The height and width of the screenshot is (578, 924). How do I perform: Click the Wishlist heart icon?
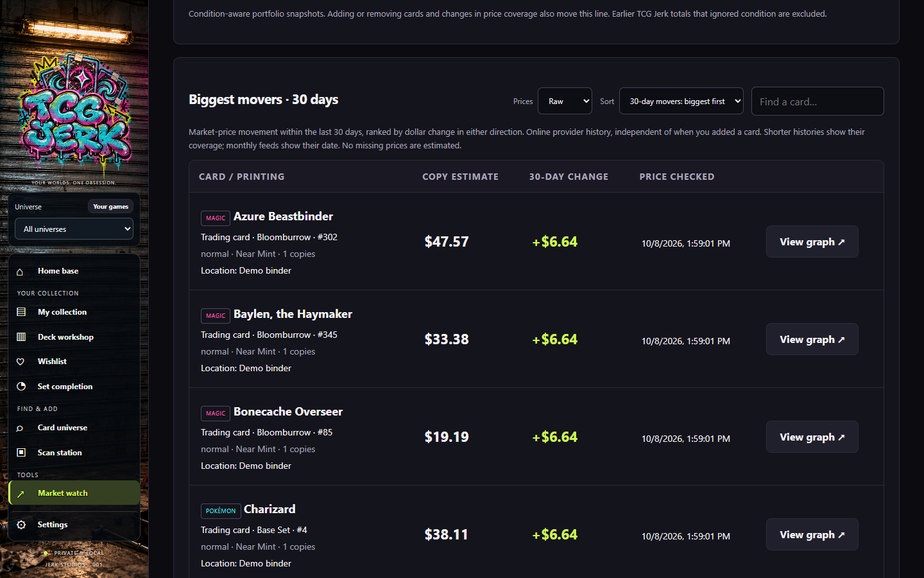coord(21,362)
